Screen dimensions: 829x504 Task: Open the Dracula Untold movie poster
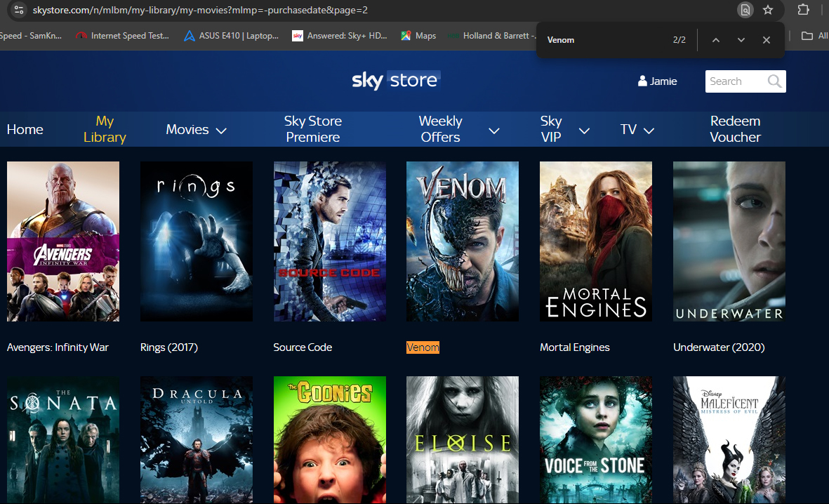point(196,440)
